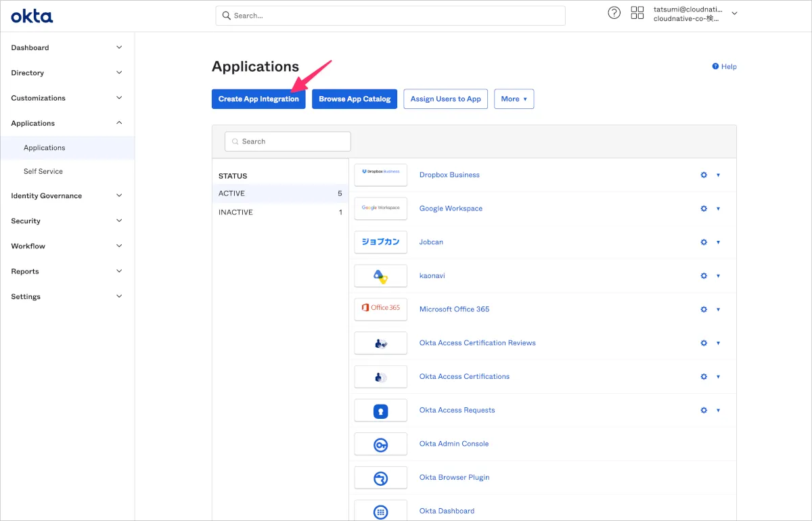Filter by INACTIVE status
812x521 pixels.
(235, 212)
